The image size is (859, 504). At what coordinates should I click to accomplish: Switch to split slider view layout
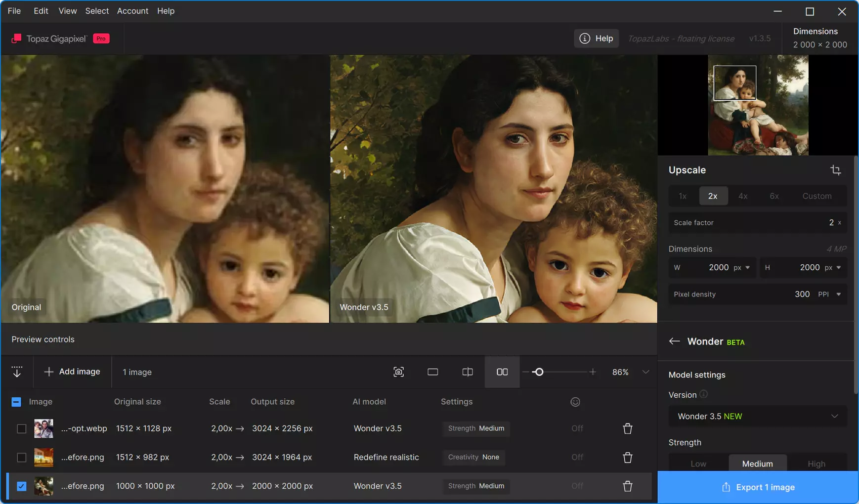467,372
